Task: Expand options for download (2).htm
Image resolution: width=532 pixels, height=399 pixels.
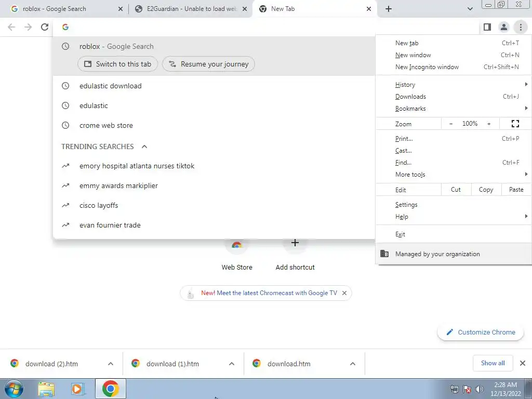Action: tap(111, 364)
